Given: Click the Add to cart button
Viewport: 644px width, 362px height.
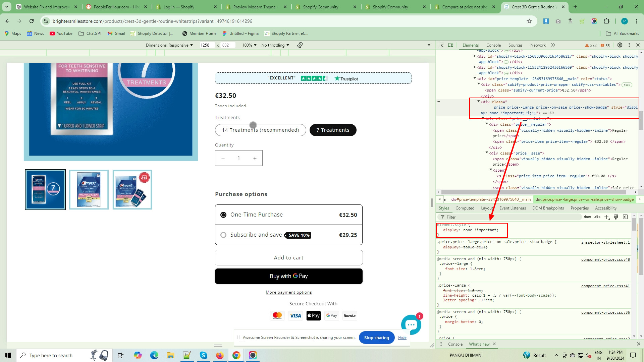Looking at the screenshot, I should pos(288,257).
